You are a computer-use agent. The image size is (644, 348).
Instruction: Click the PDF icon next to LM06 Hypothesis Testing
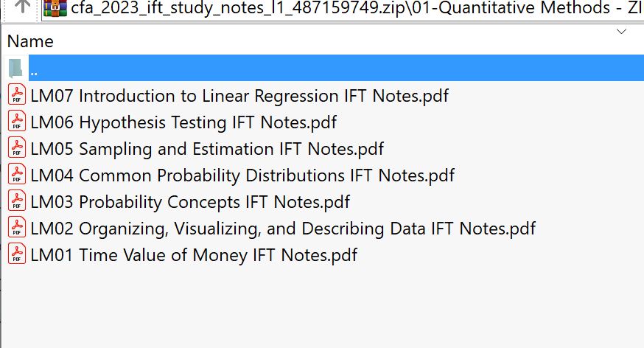click(x=16, y=122)
